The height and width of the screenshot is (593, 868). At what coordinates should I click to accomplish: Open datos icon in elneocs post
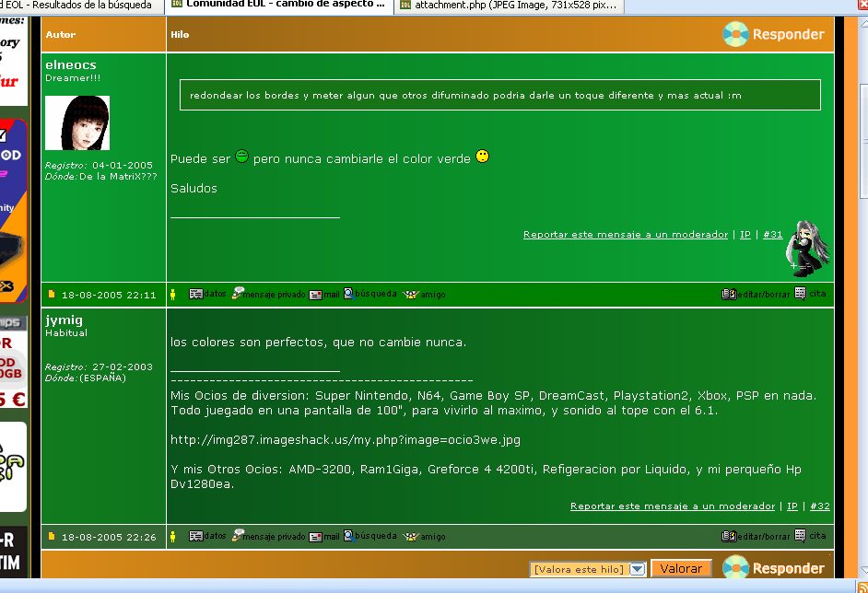pos(207,294)
